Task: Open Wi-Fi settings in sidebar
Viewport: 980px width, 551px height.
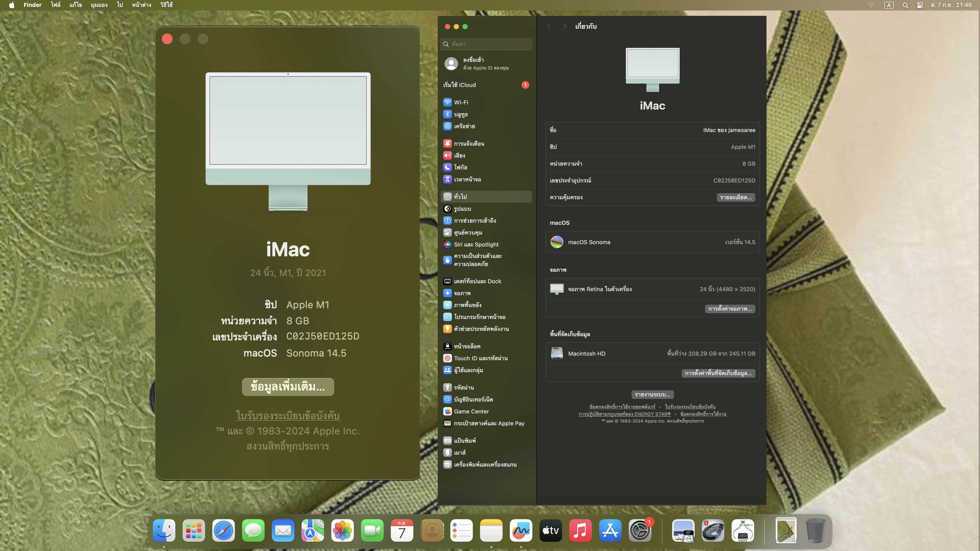Action: coord(486,102)
